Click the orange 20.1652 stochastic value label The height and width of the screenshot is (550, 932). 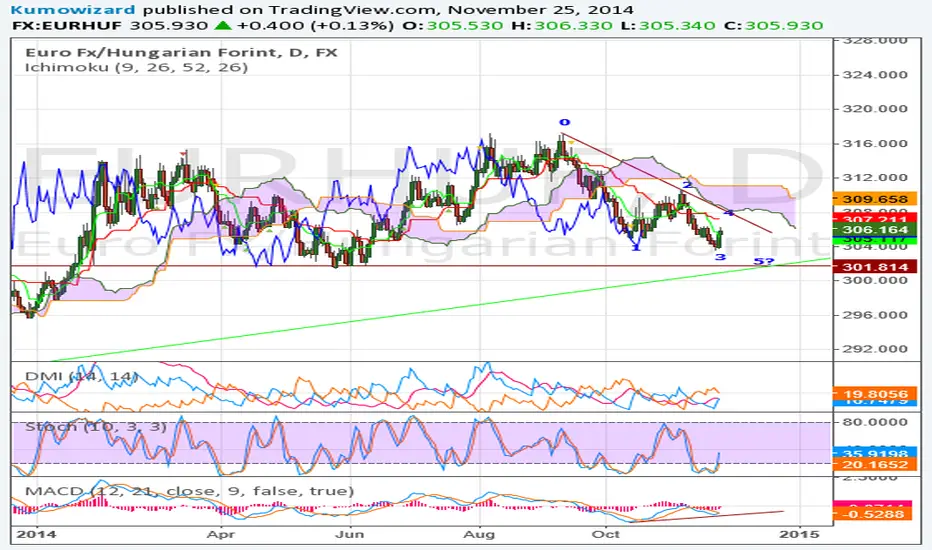tap(875, 464)
